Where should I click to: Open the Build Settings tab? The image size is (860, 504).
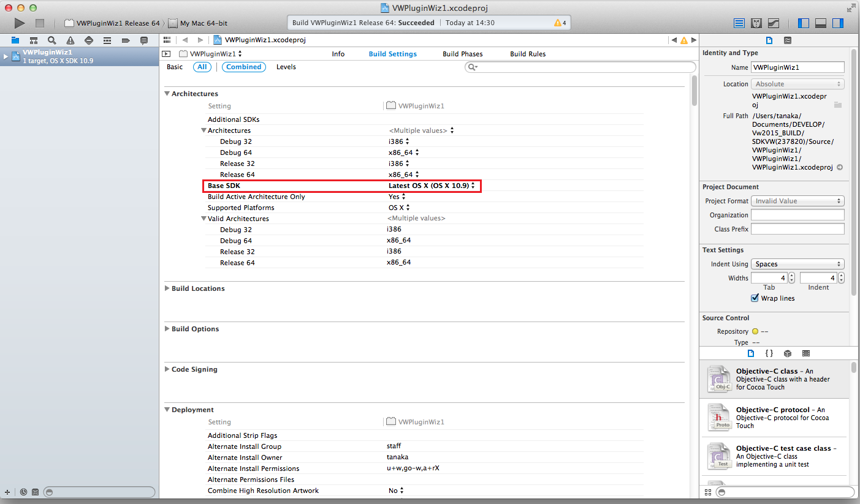393,54
